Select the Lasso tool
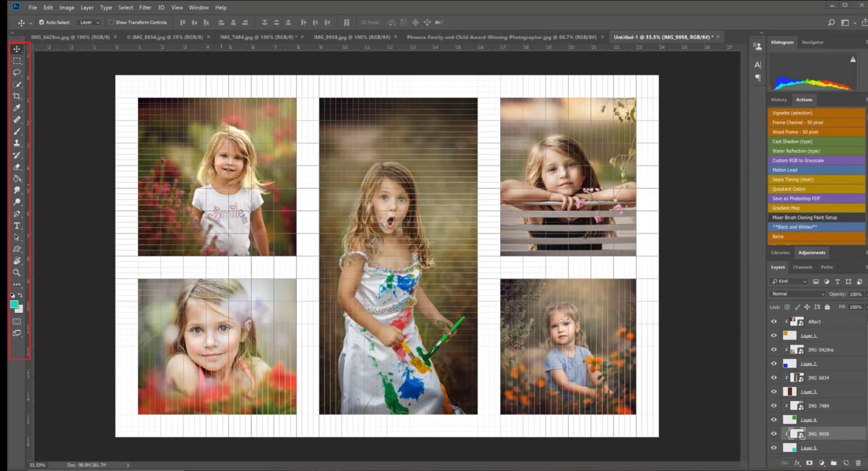Viewport: 868px width, 471px height. [17, 72]
